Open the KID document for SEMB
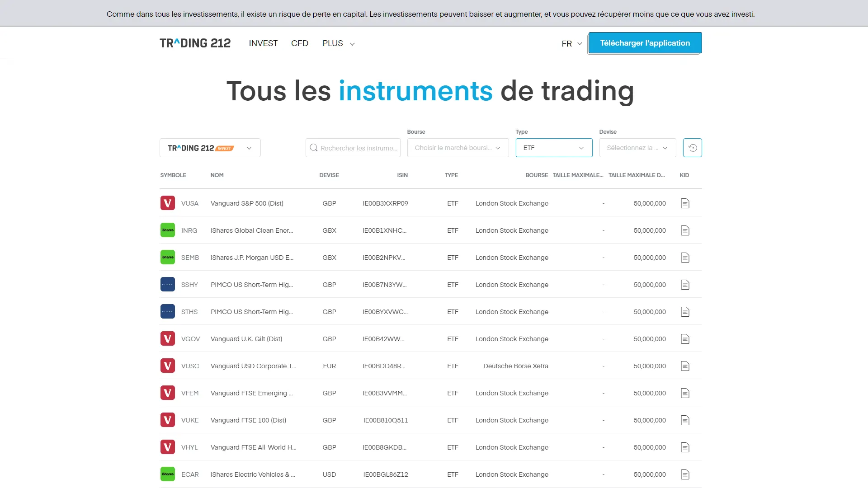 click(685, 258)
